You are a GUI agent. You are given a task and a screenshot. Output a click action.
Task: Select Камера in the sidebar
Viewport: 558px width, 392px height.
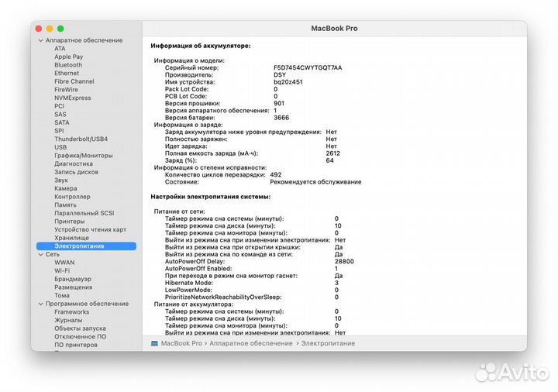coord(65,188)
